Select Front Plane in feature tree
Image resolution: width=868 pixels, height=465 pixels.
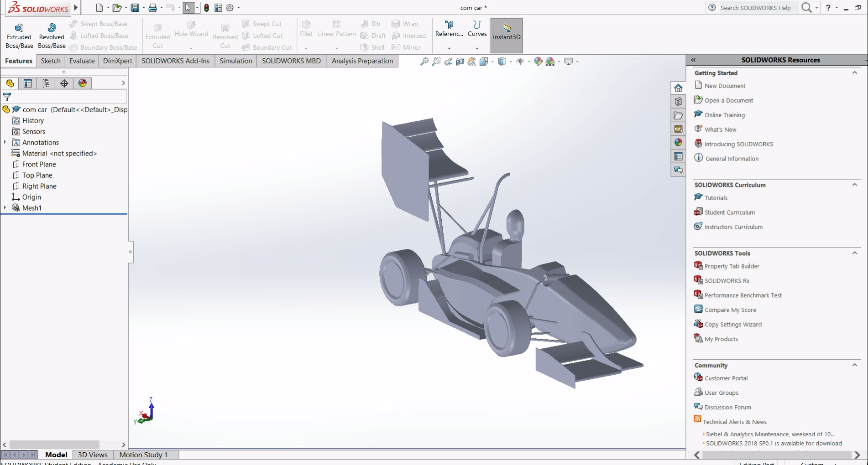39,164
